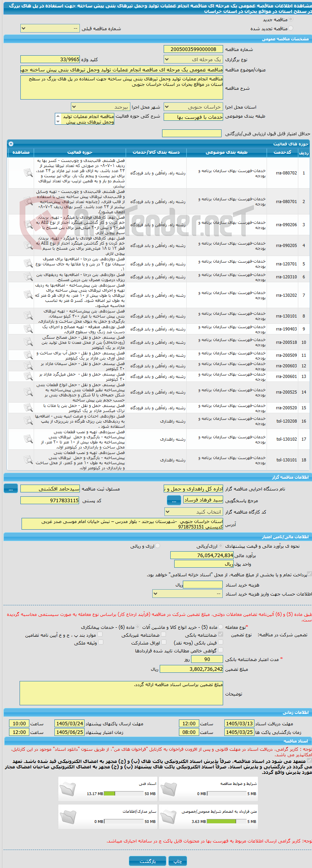The height and width of the screenshot is (868, 312).
Task: Open view icon for row rra-080701
Action: pos(28,202)
